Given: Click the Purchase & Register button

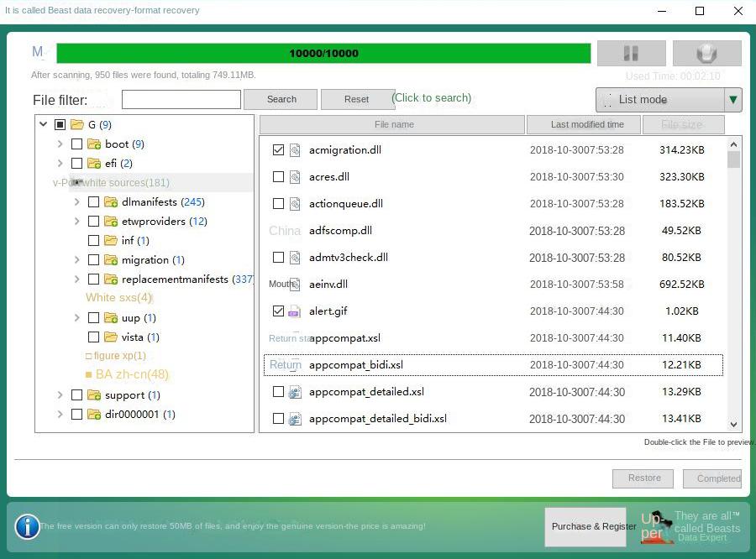Looking at the screenshot, I should (x=593, y=526).
